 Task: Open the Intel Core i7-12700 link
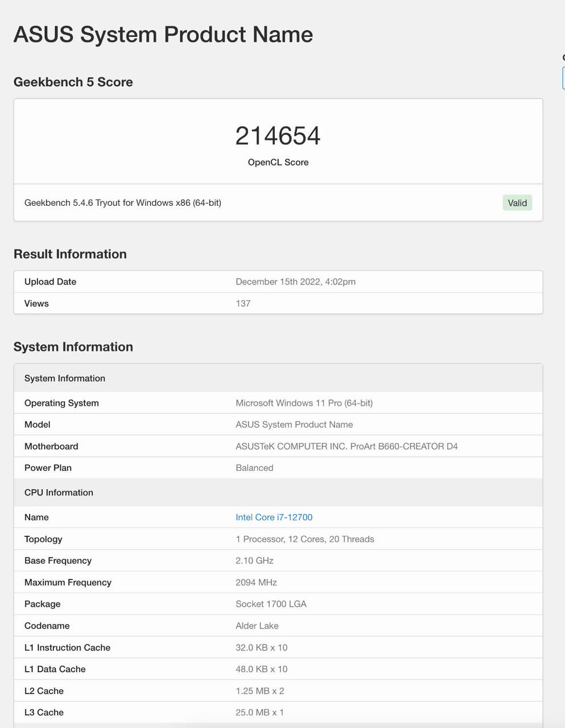pos(274,517)
